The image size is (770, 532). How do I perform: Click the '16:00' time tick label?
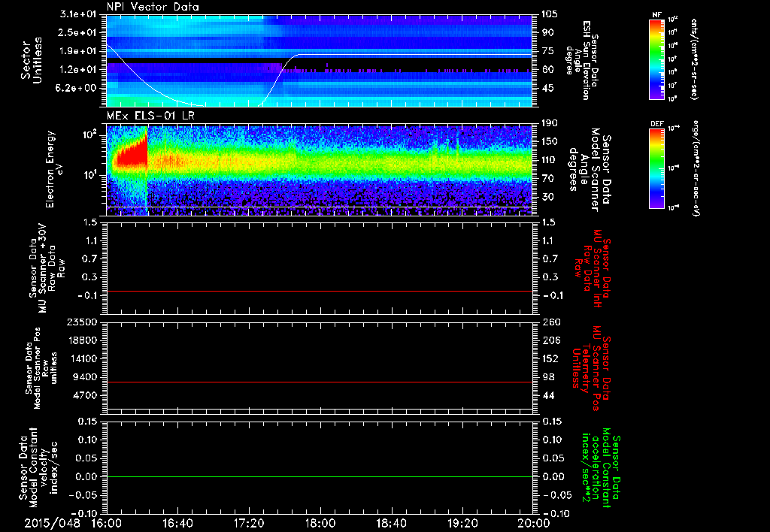pyautogui.click(x=107, y=523)
